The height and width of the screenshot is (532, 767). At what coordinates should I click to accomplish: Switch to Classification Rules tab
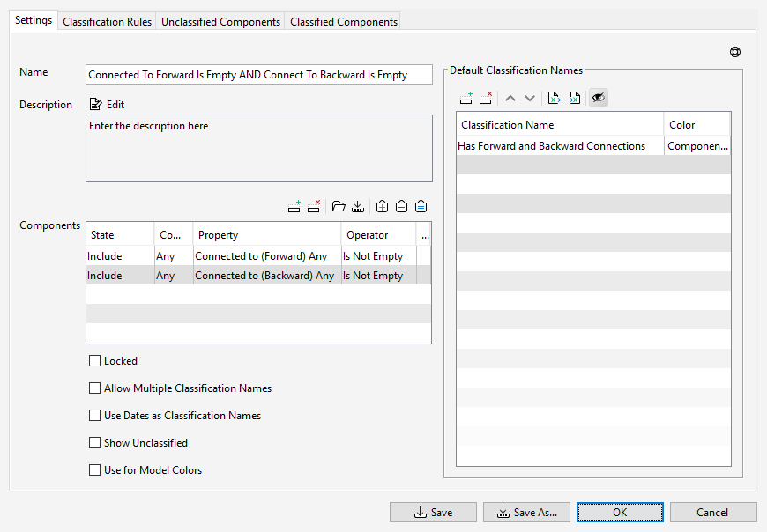[x=108, y=22]
